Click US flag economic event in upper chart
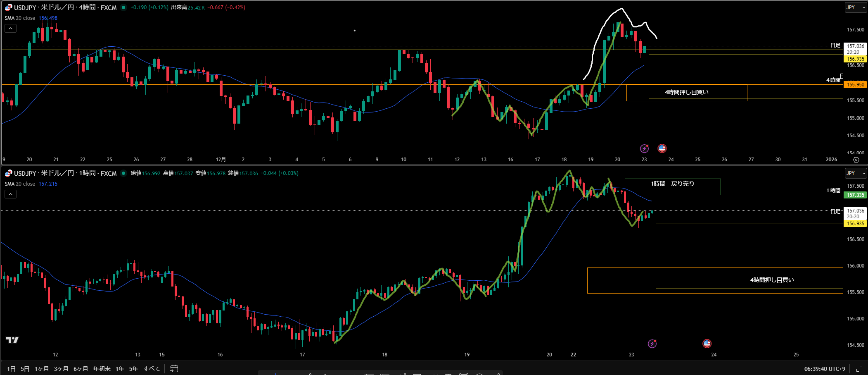Image resolution: width=868 pixels, height=375 pixels. point(662,148)
